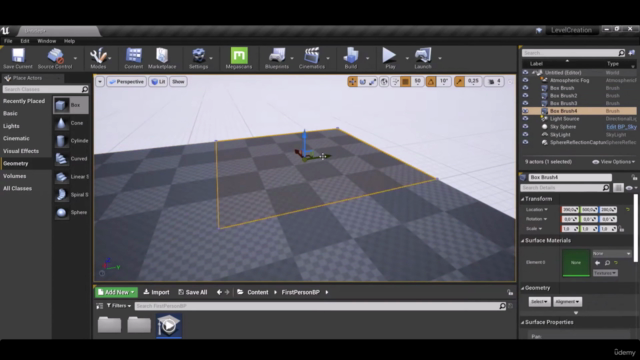Screen dimensions: 640x360
Task: Click Show button in viewport
Action: [x=178, y=82]
